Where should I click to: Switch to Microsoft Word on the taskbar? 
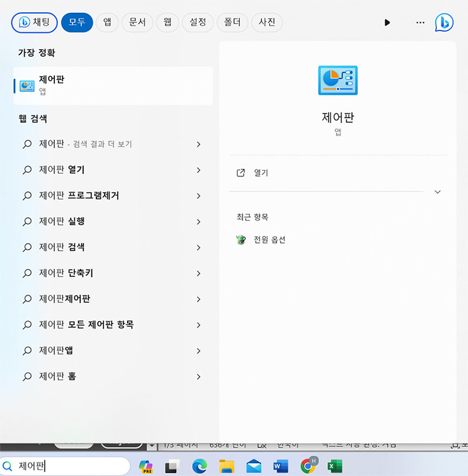click(281, 466)
